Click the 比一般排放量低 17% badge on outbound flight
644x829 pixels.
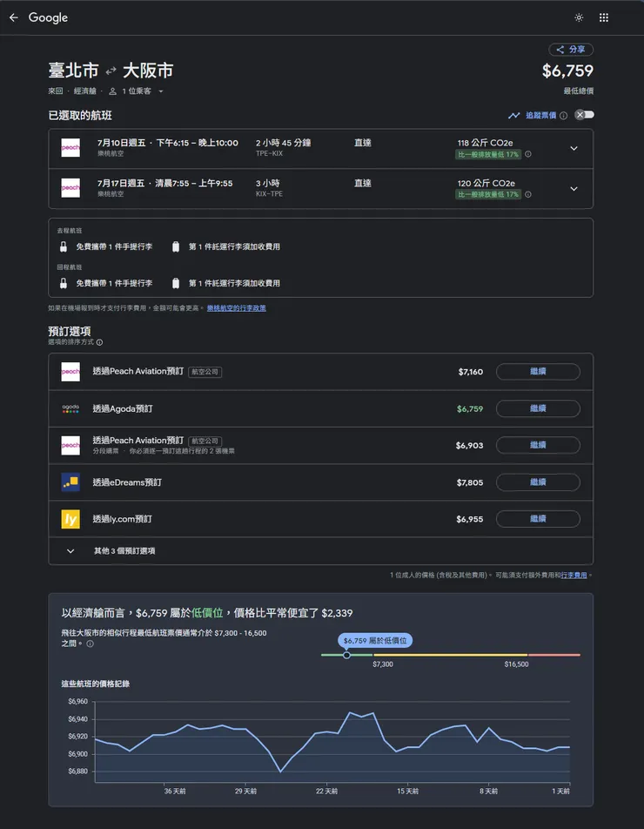(488, 154)
